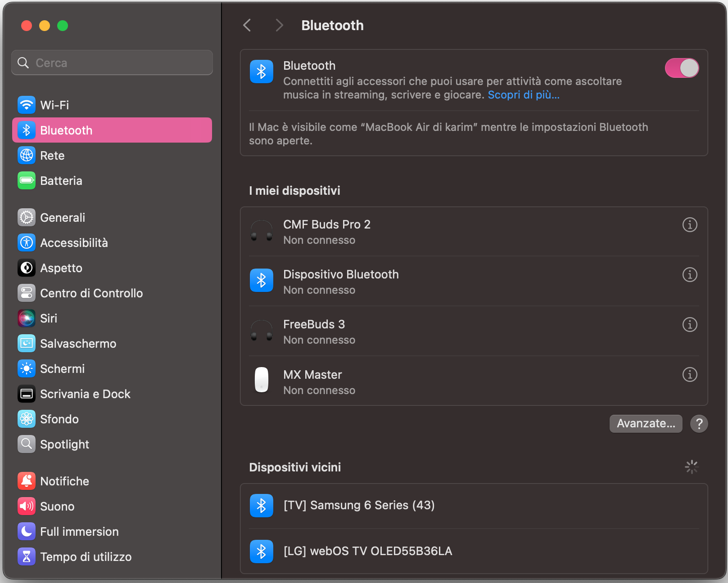Click the Full immersion moon icon
728x583 pixels.
coord(27,531)
